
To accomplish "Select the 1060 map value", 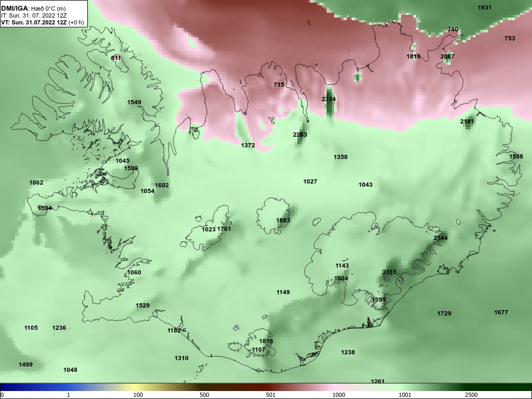I will [134, 272].
